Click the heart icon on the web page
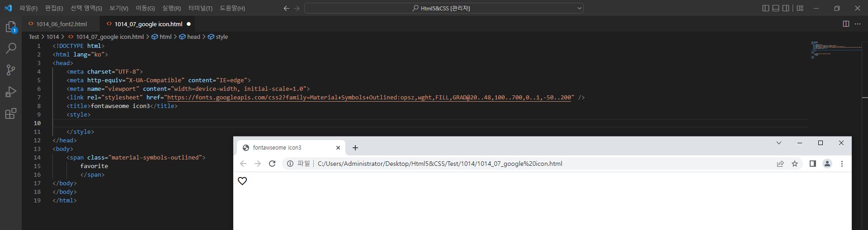Screen dimensions: 868x230 point(242,181)
